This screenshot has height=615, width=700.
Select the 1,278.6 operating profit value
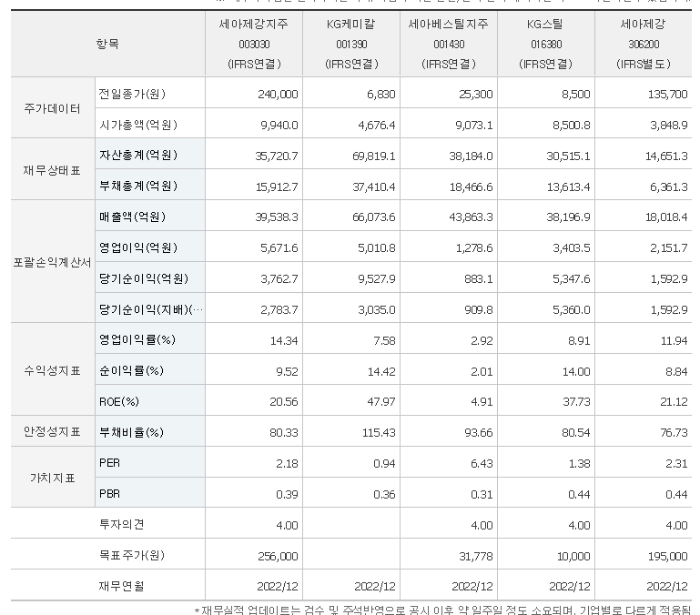(x=474, y=248)
